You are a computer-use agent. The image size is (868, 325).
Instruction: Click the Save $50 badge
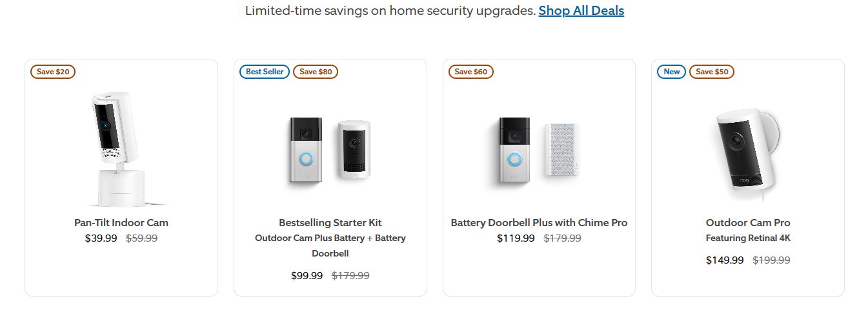tap(712, 72)
